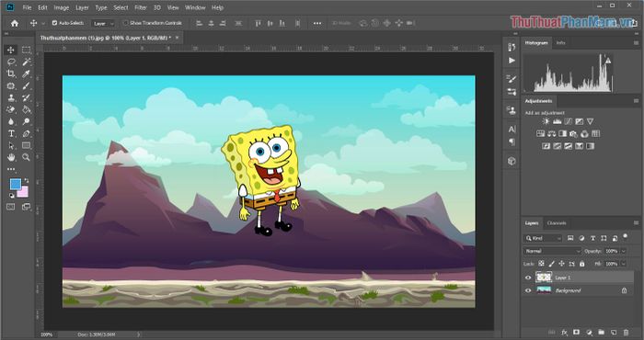Add a layer mask from Layers panel bottom
The height and width of the screenshot is (340, 644).
pyautogui.click(x=577, y=333)
